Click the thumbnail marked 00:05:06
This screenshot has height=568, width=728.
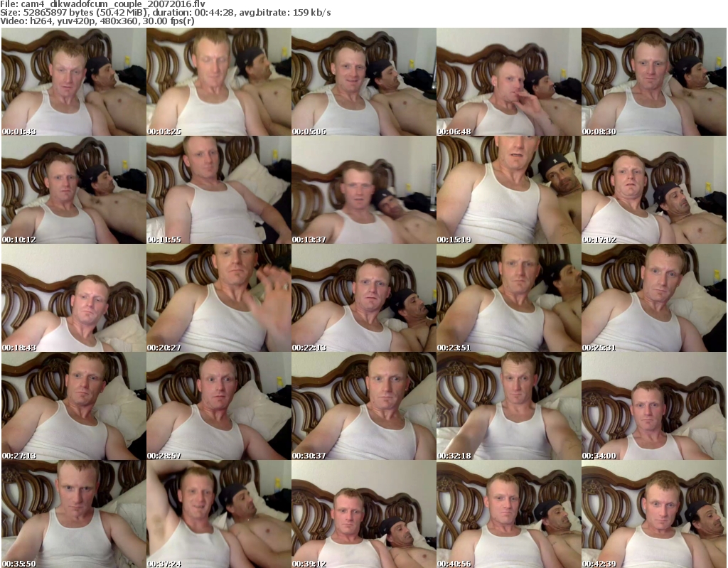(x=363, y=82)
